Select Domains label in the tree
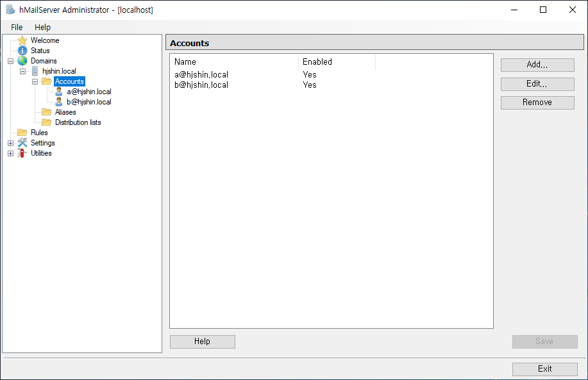Screen dimensions: 588x380 coord(44,61)
